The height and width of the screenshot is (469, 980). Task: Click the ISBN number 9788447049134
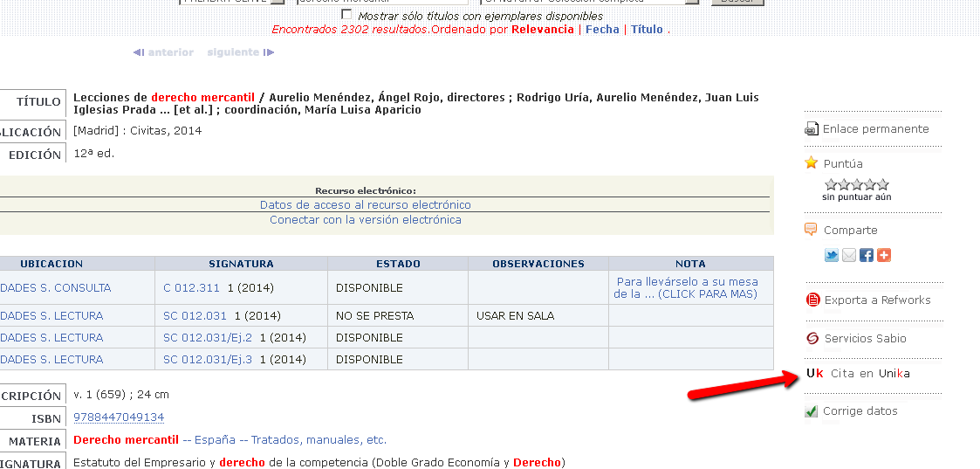(119, 418)
